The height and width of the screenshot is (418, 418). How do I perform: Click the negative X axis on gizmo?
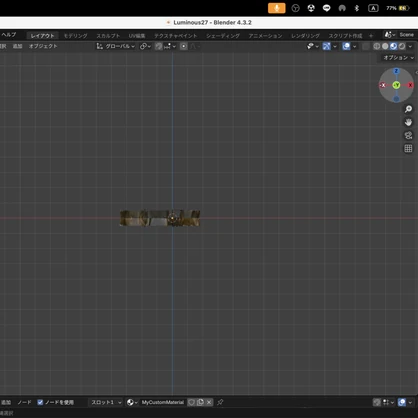[x=383, y=85]
